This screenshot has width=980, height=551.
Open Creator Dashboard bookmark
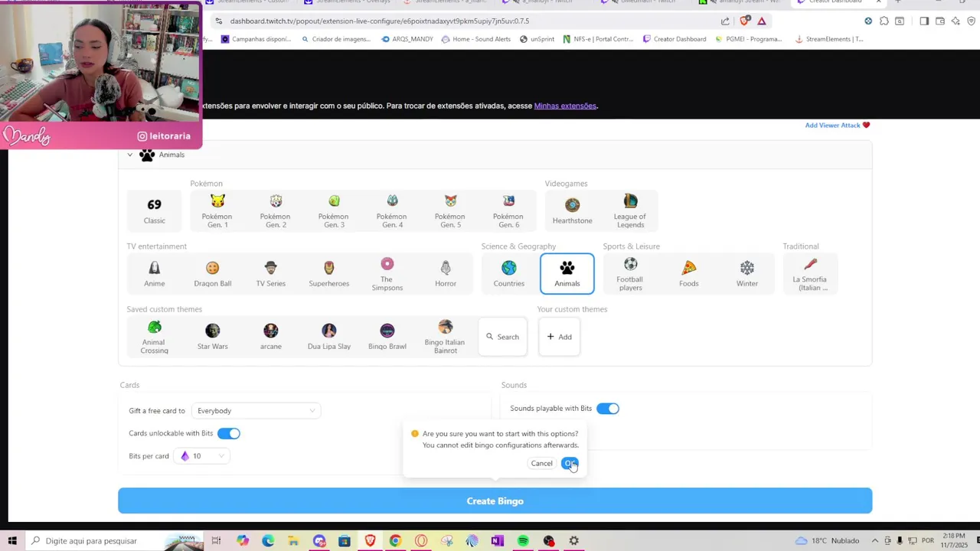click(x=675, y=39)
